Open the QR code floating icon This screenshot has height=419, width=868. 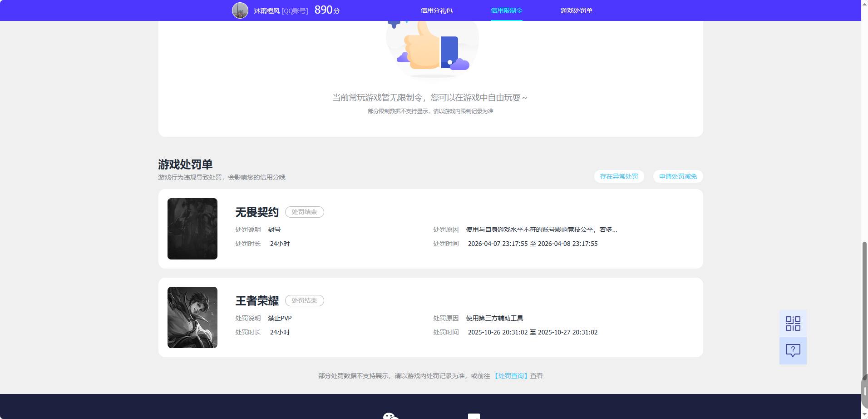[793, 324]
